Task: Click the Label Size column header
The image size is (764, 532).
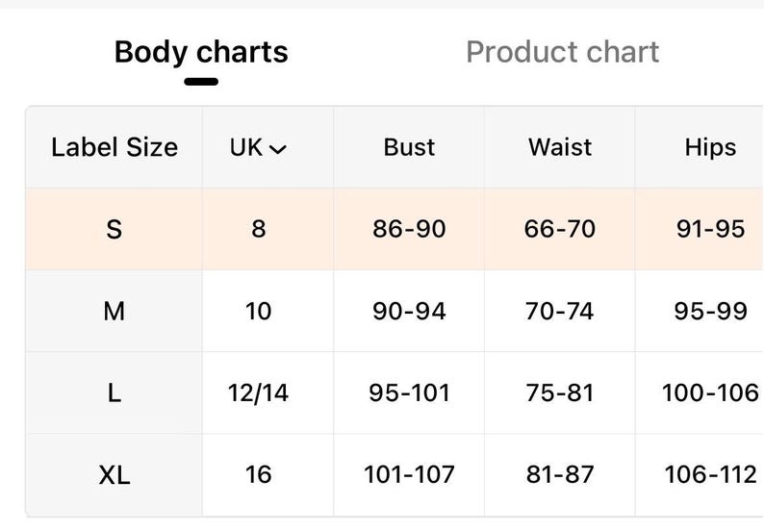Action: coord(115,147)
